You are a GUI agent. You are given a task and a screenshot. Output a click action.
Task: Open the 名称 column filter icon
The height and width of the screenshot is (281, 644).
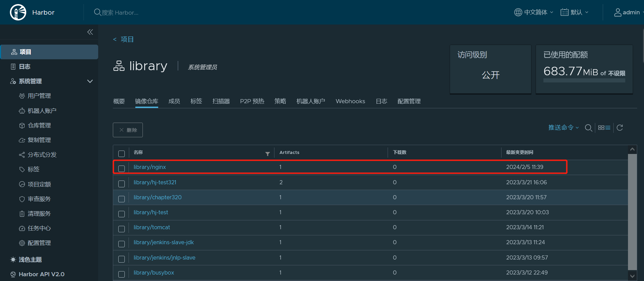268,154
